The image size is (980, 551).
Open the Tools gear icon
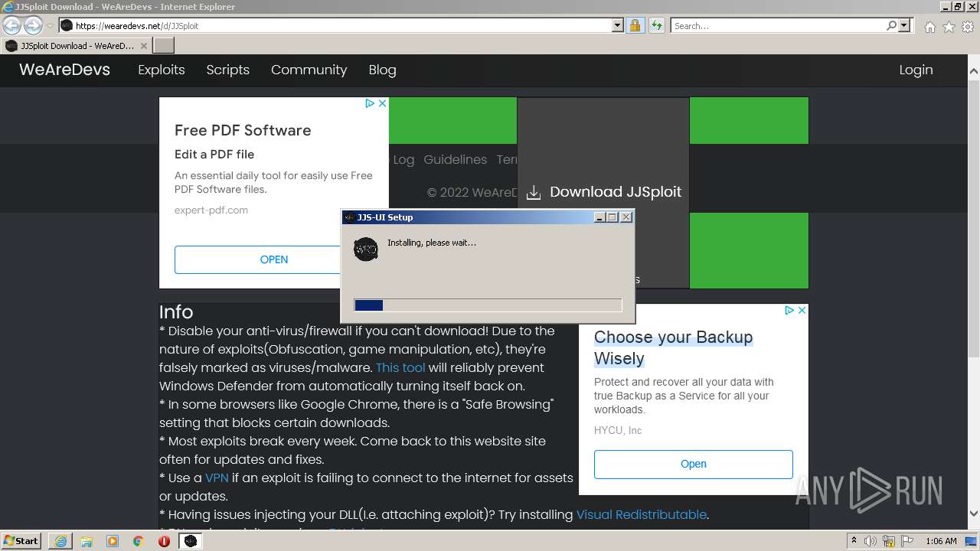click(x=968, y=27)
